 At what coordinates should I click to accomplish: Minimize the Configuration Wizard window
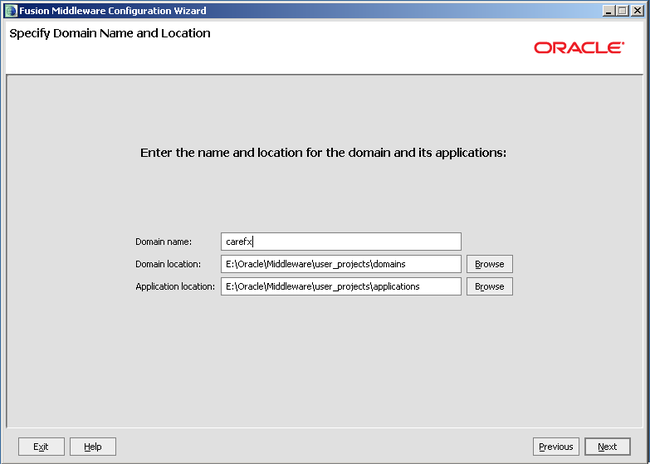tap(608, 11)
